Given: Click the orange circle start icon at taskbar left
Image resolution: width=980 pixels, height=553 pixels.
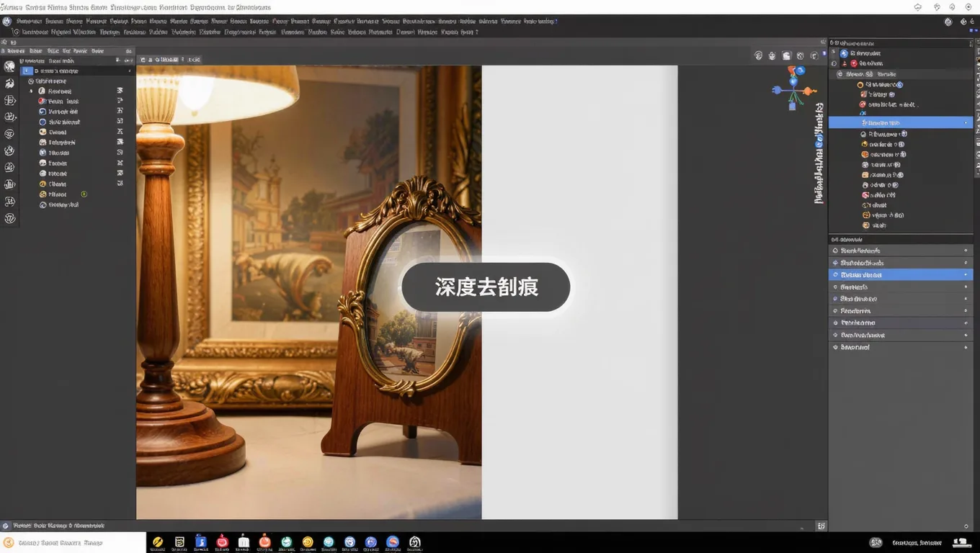Looking at the screenshot, I should coord(9,543).
